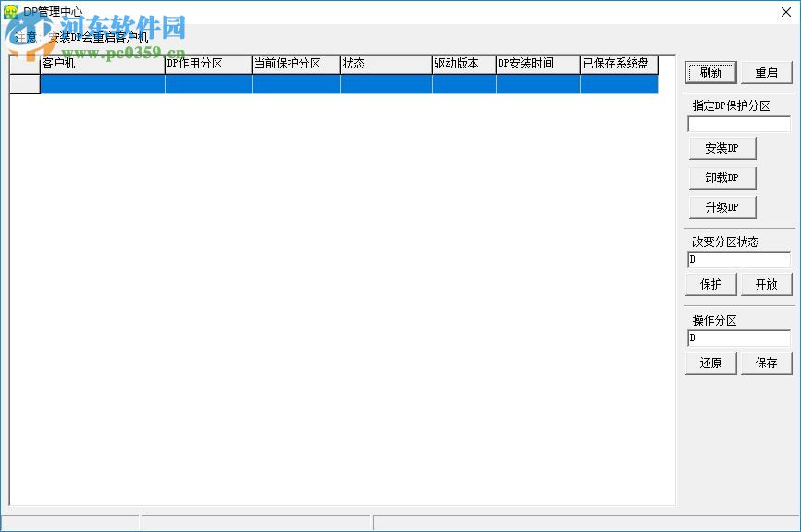Click the 保护 protect button

click(710, 284)
